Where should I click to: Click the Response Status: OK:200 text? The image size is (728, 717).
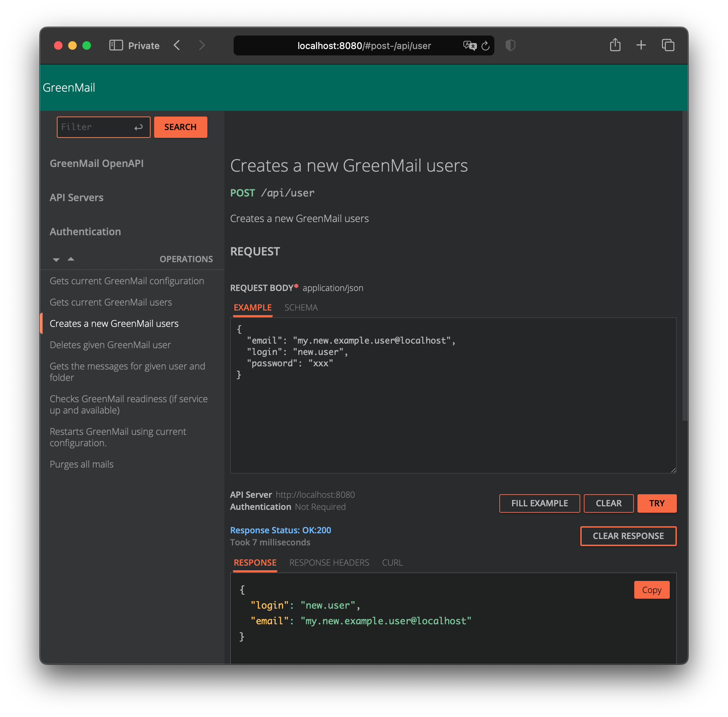click(x=281, y=530)
